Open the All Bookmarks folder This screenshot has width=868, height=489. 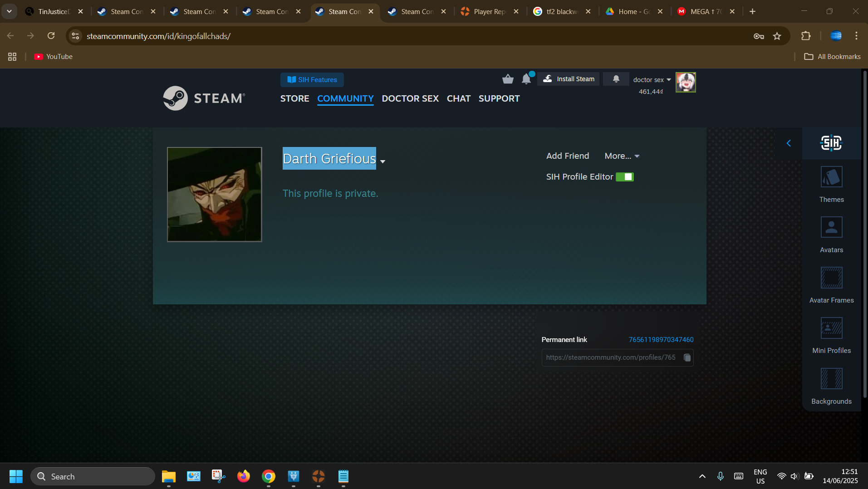click(x=833, y=57)
